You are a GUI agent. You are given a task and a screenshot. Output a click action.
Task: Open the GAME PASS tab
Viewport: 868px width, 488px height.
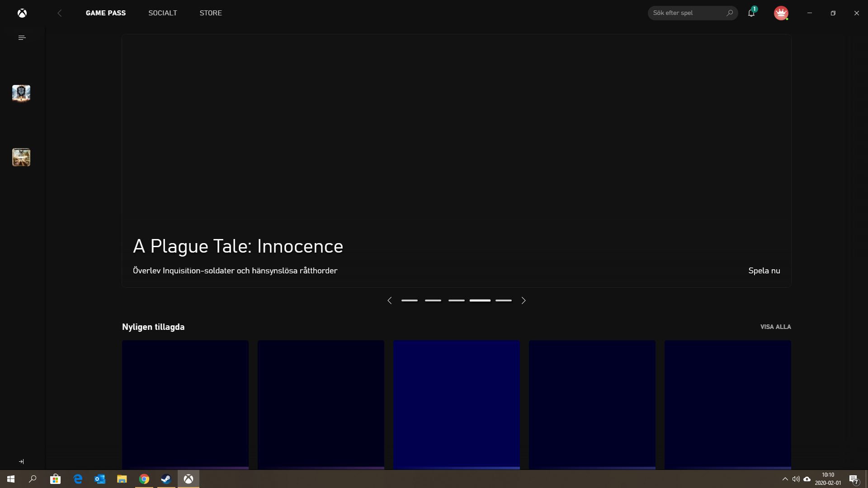pyautogui.click(x=106, y=13)
